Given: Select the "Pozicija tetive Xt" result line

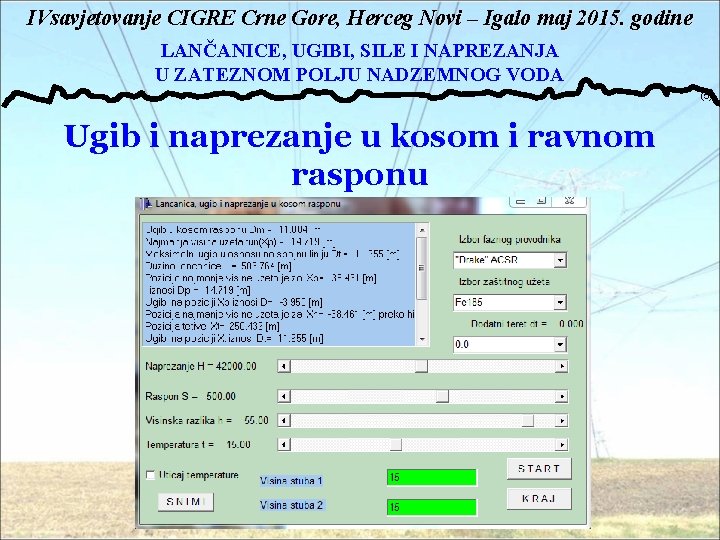Looking at the screenshot, I should (213, 326).
